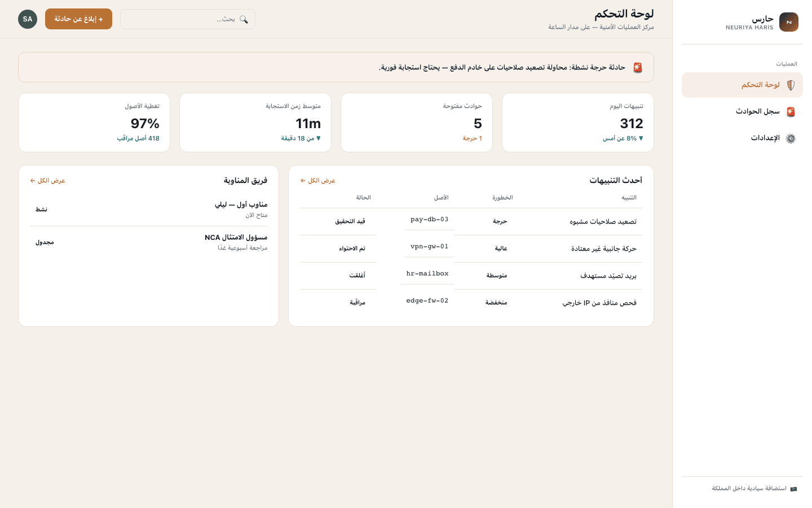Select alert تصعيد صلاحيات مشبوه

(603, 222)
